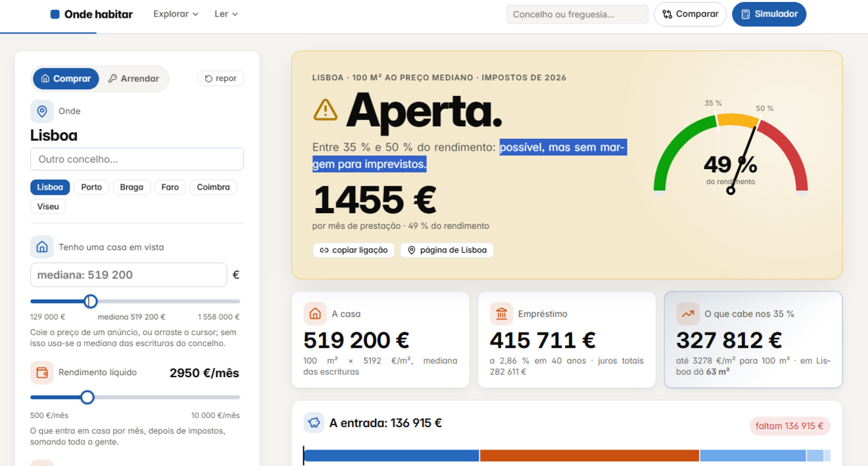Click the Outro concelho input field
This screenshot has height=466, width=868.
pyautogui.click(x=137, y=159)
